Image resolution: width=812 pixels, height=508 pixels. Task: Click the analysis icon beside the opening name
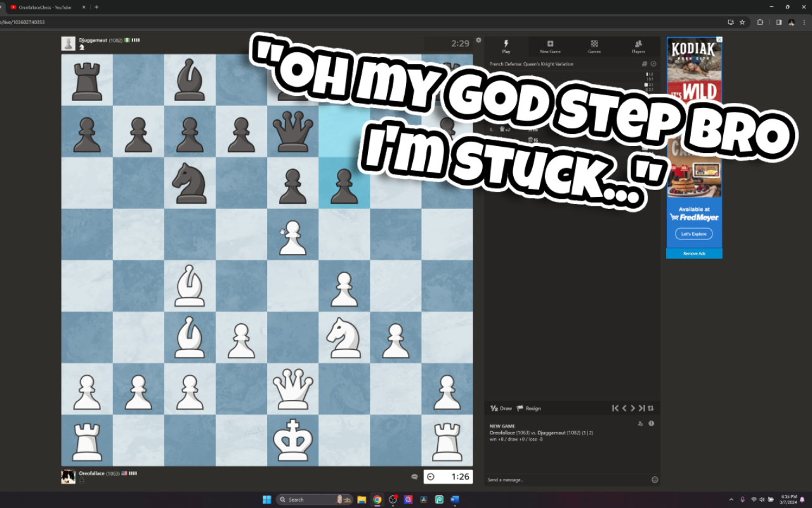point(653,63)
